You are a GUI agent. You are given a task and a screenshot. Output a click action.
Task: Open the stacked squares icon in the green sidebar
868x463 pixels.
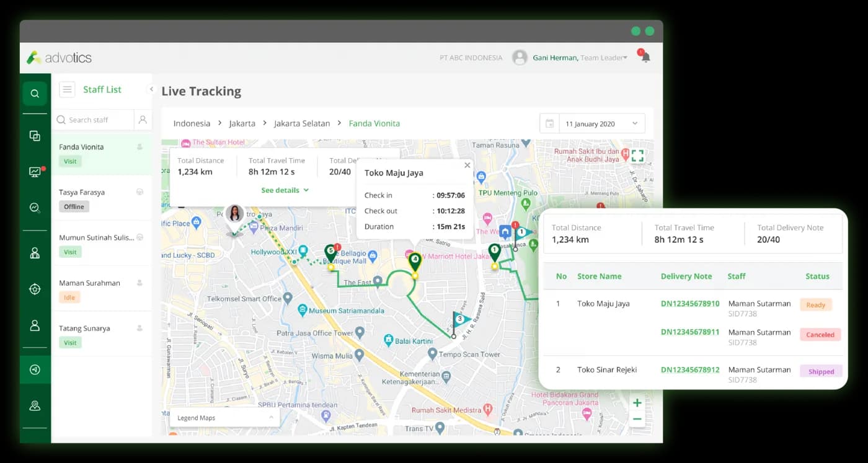tap(35, 136)
